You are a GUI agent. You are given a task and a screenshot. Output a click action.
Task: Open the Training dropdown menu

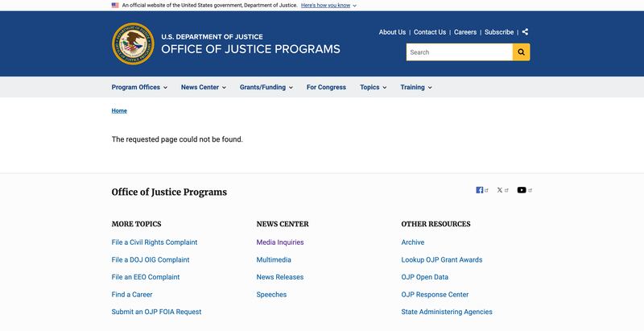point(415,87)
